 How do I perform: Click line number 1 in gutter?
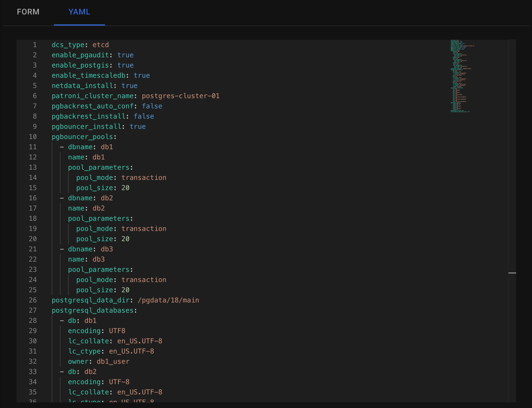pos(35,45)
